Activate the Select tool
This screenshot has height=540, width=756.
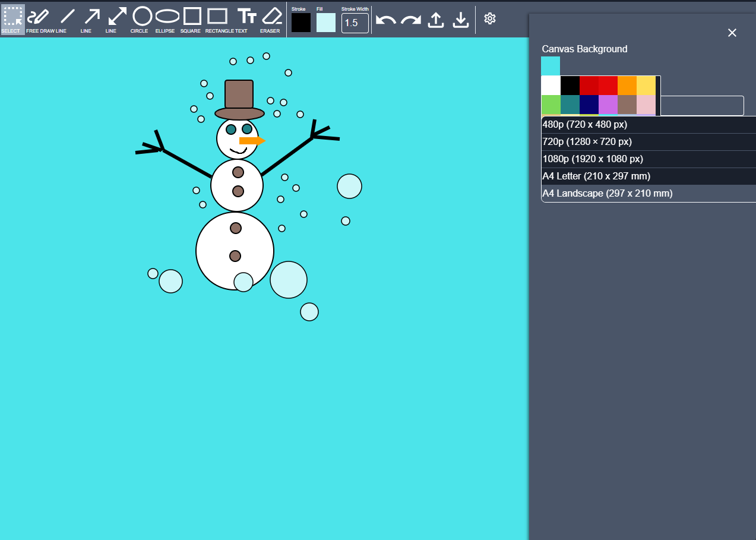click(x=12, y=19)
